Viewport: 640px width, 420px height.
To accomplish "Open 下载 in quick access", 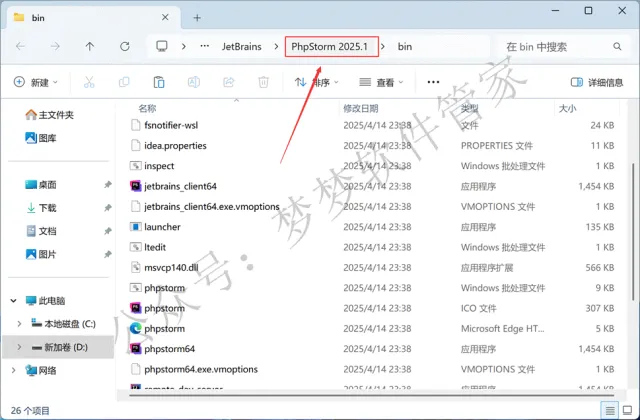I will (x=41, y=208).
